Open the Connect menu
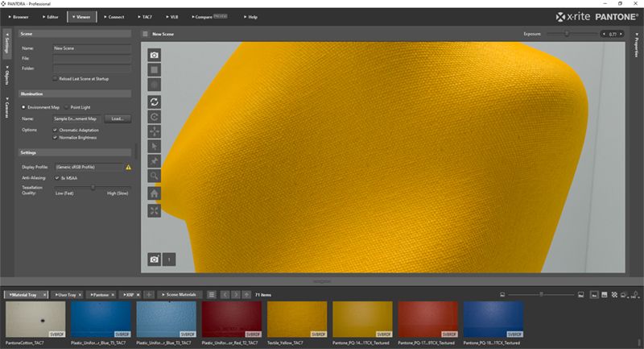 click(x=114, y=17)
